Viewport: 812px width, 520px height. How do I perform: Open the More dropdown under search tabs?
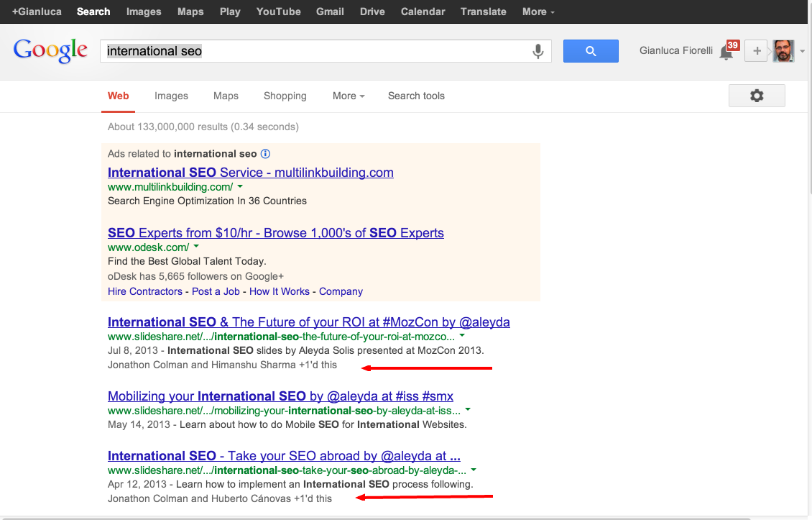click(349, 96)
